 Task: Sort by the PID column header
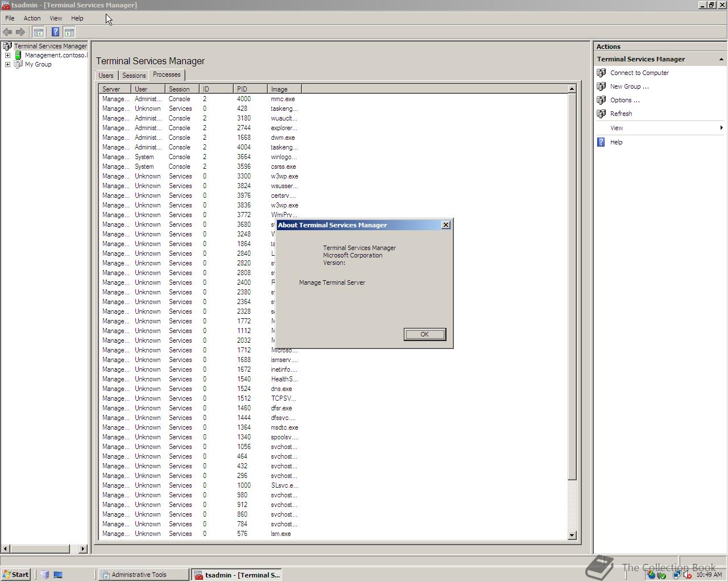251,89
